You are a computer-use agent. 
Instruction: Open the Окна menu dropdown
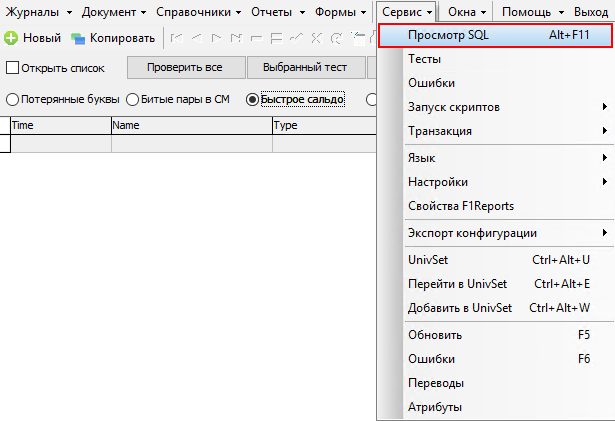pos(467,12)
